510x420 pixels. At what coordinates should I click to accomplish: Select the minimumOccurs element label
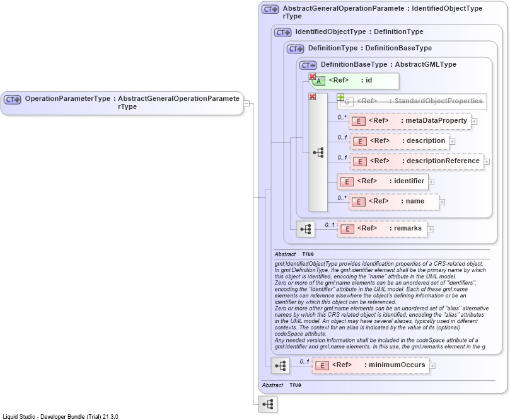(x=397, y=365)
